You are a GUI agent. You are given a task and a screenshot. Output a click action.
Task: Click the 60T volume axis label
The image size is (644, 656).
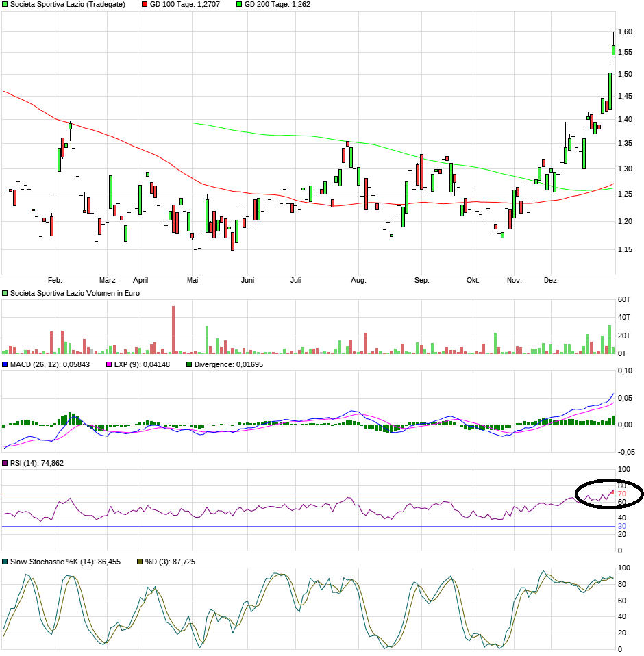pos(624,299)
